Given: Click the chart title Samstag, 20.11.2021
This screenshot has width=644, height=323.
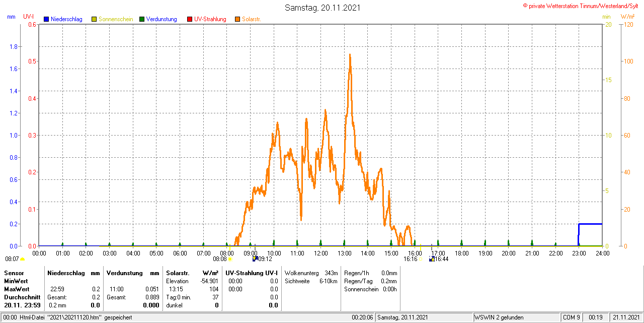Looking at the screenshot, I should (323, 8).
